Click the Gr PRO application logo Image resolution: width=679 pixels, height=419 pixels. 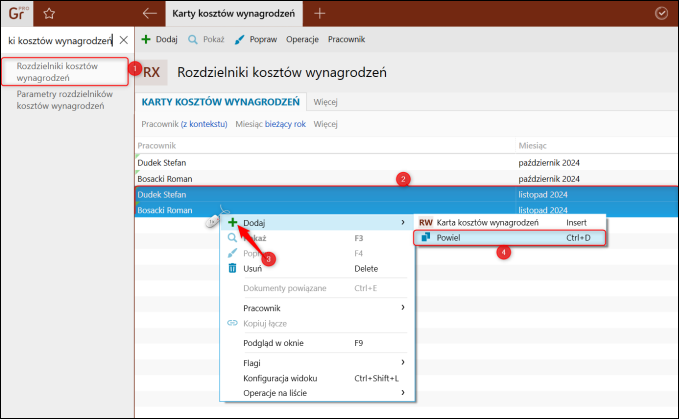click(17, 13)
